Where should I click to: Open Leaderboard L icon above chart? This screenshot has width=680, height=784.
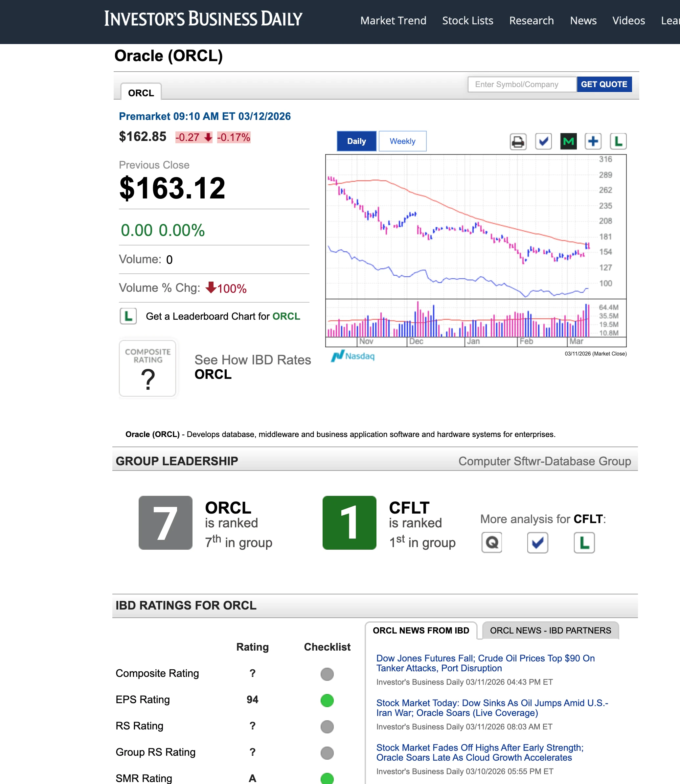[618, 142]
